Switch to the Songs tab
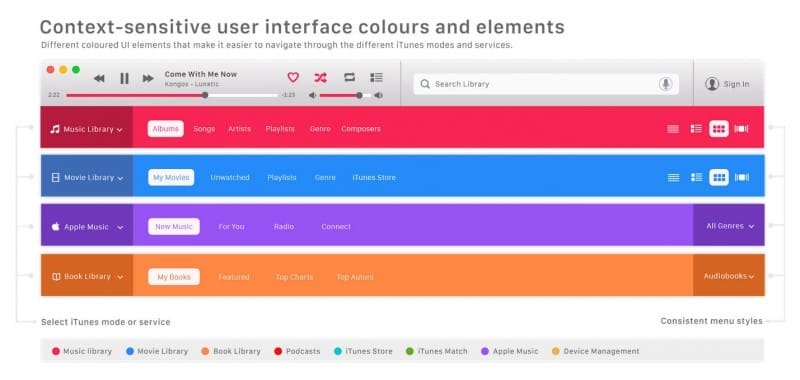Screen dimensions: 800x380 (x=204, y=129)
